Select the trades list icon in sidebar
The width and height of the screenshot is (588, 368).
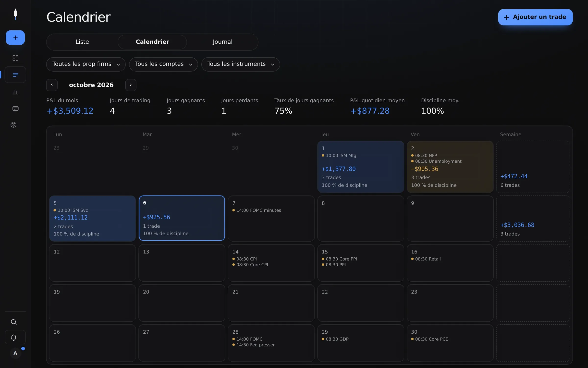[15, 75]
